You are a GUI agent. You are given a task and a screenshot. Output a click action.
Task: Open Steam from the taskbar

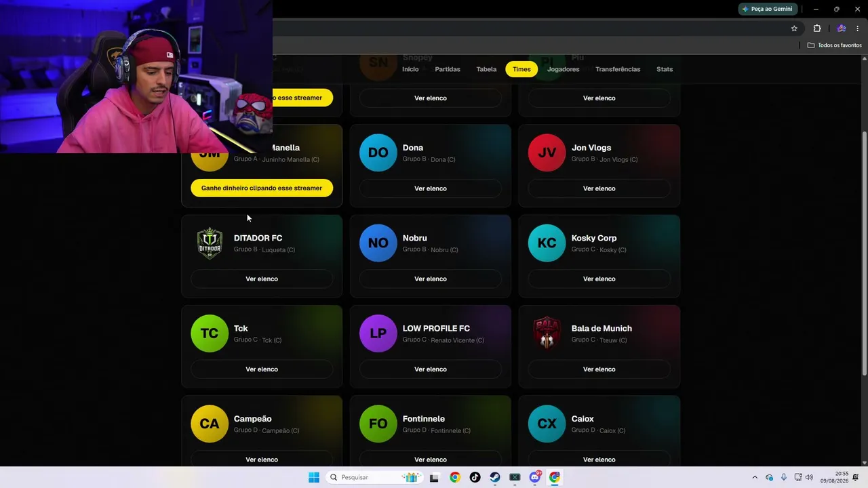[x=495, y=477]
